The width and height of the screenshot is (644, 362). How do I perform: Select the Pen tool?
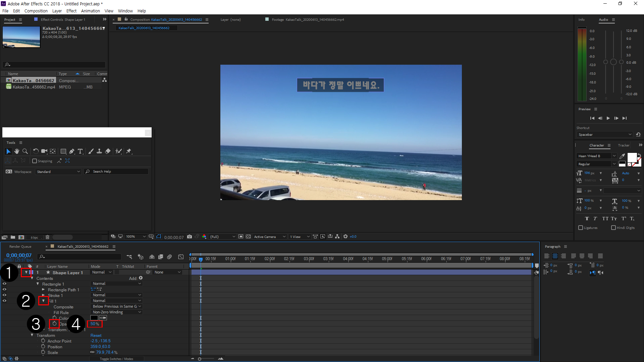[x=72, y=152]
